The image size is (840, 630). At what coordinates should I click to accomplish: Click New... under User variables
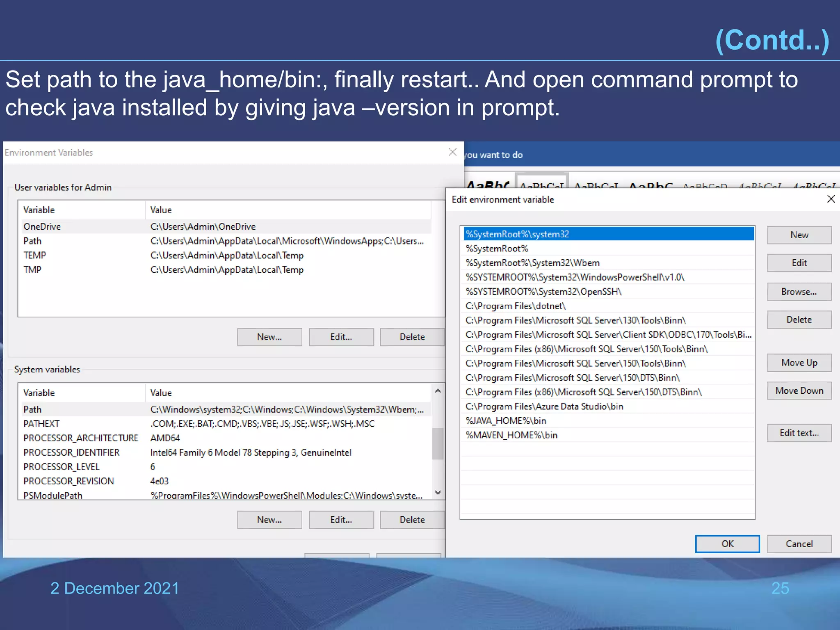click(x=269, y=337)
